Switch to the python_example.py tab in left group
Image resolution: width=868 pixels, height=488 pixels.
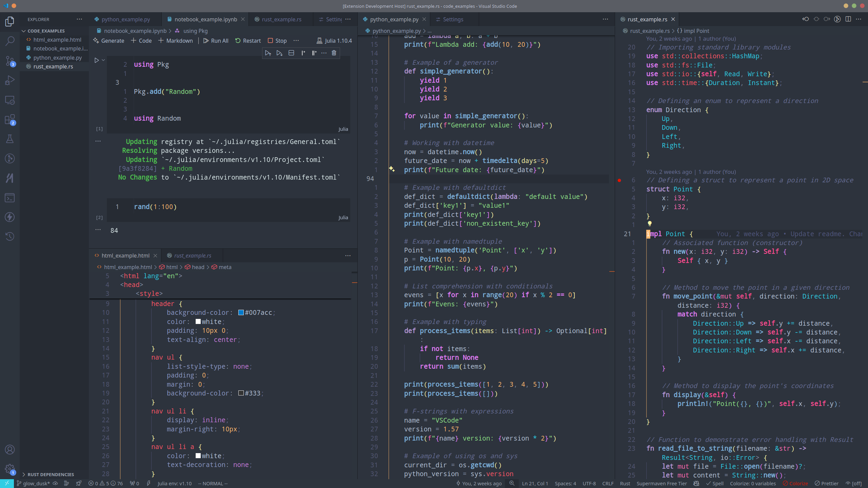[x=125, y=19]
